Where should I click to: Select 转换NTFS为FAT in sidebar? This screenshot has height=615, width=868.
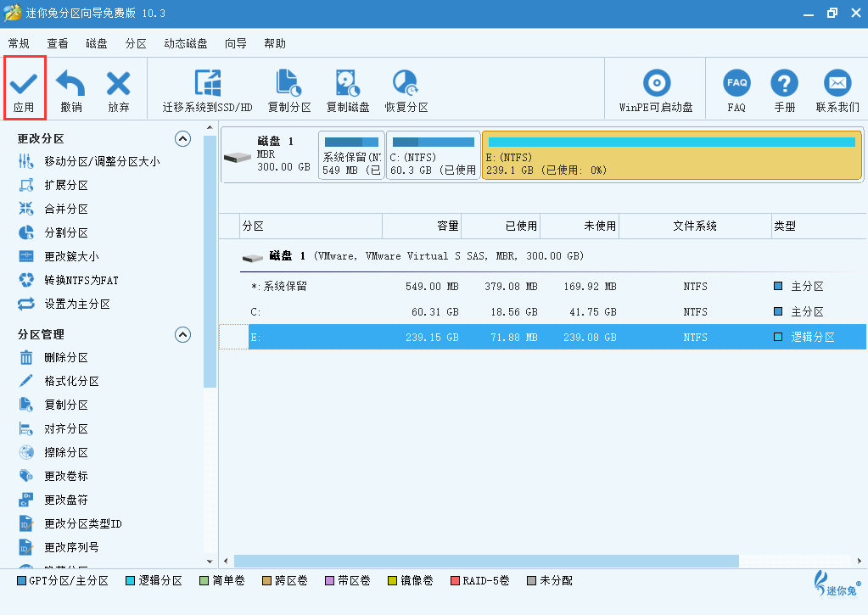69,281
